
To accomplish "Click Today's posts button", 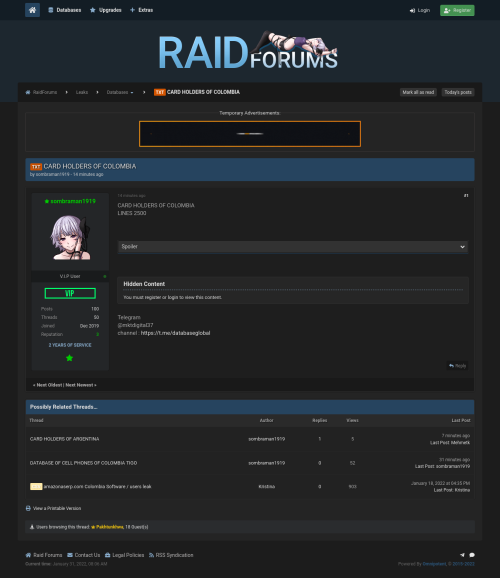I will pos(458,92).
